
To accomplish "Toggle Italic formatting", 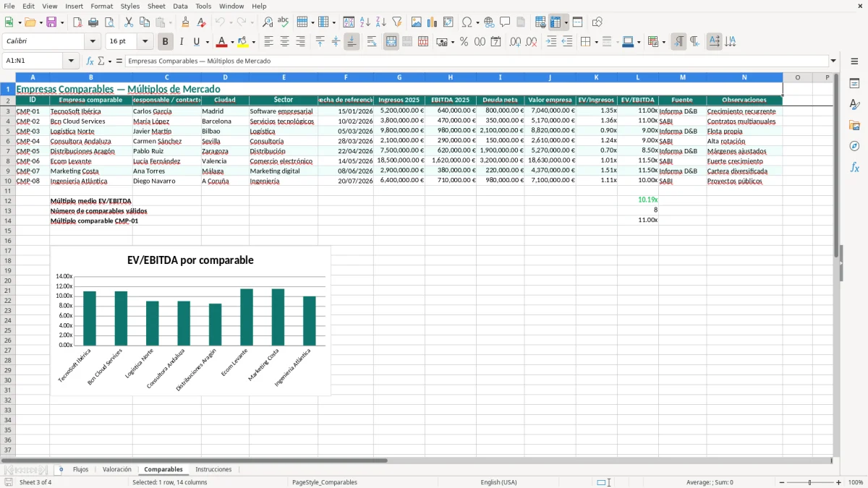I will 181,42.
